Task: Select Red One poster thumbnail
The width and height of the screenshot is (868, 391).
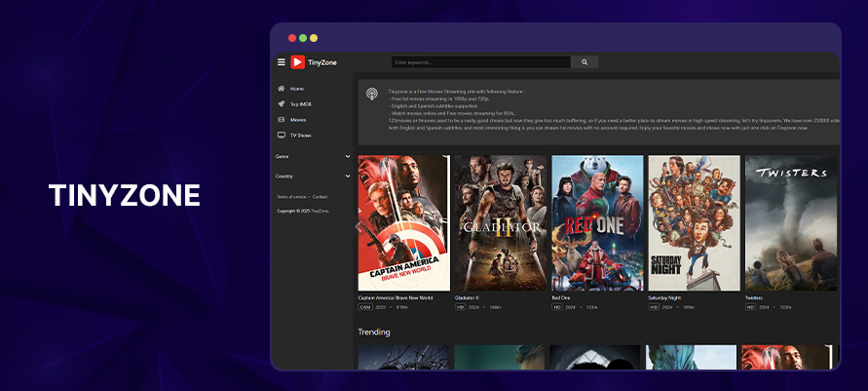Action: (597, 222)
